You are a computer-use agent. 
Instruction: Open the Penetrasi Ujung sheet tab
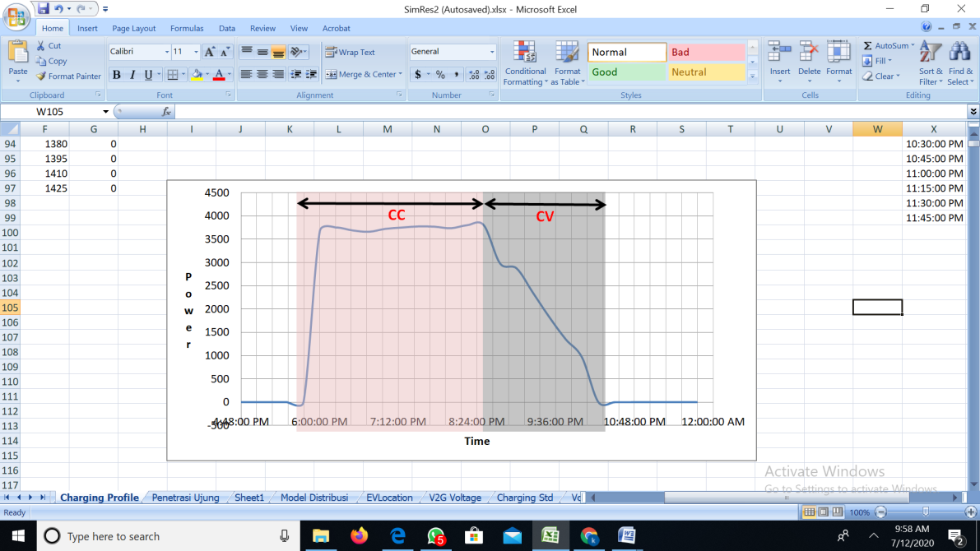click(x=185, y=498)
